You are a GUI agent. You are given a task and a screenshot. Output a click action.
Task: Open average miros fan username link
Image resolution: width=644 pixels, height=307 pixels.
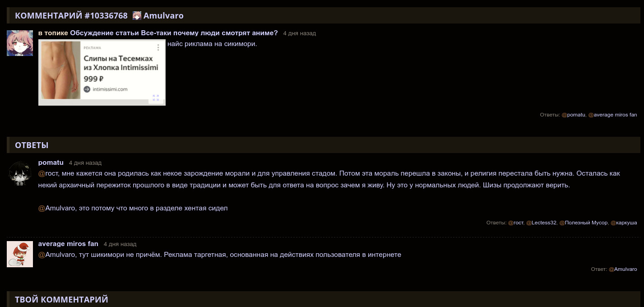(x=68, y=244)
